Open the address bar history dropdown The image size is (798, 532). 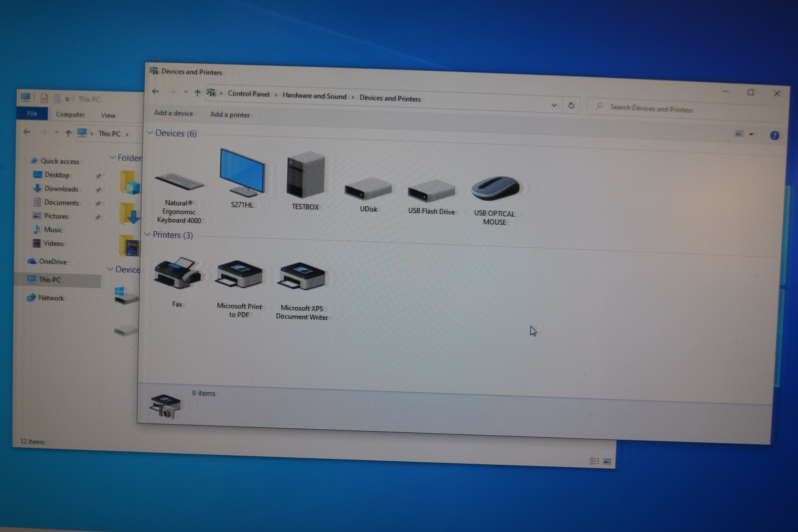(554, 105)
